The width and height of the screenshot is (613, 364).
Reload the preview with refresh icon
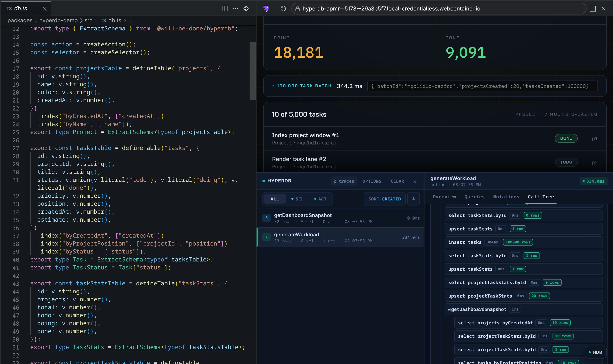point(283,9)
